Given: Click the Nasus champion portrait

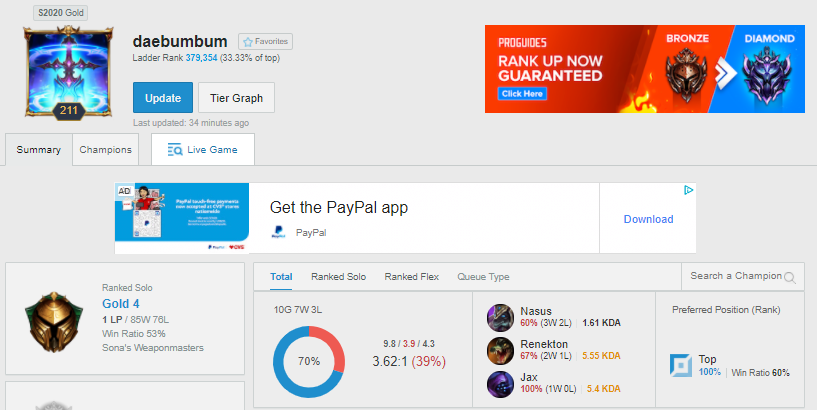Looking at the screenshot, I should point(500,317).
